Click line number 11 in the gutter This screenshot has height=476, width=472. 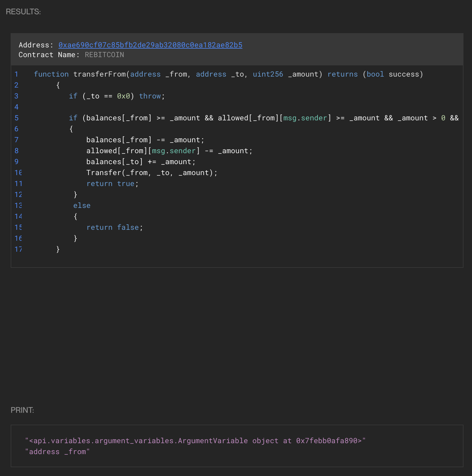18,184
